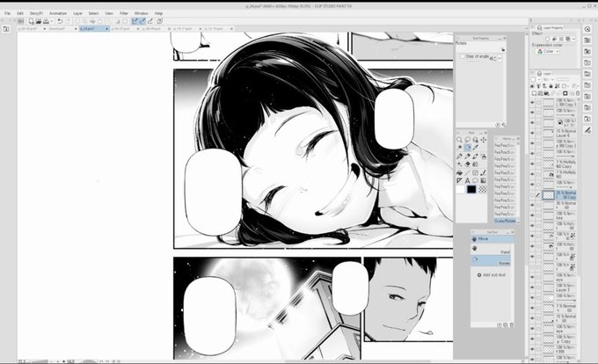The image size is (598, 364).
Task: Click the delete sub tool trash icon
Action: pos(512,324)
